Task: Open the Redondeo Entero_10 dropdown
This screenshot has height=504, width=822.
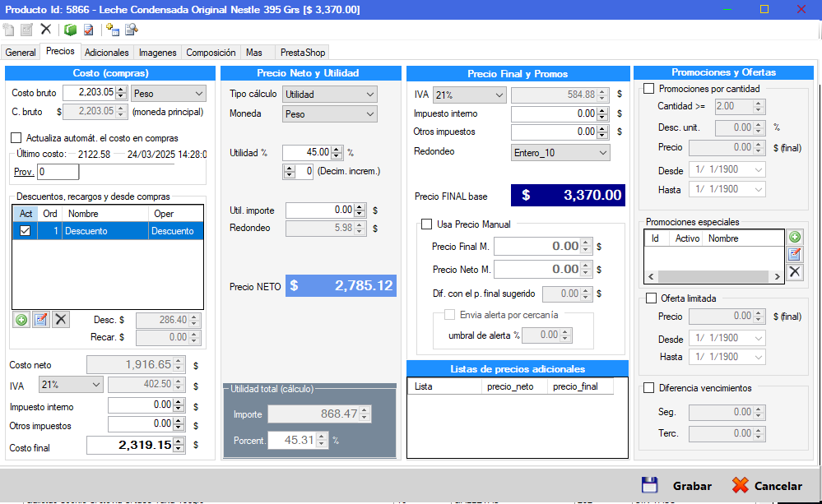Action: point(560,152)
